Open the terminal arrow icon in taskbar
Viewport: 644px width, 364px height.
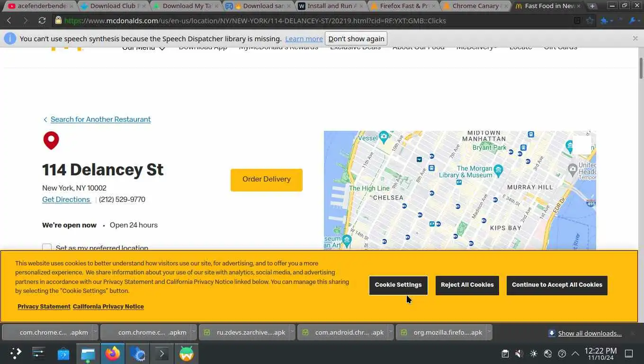[162, 354]
